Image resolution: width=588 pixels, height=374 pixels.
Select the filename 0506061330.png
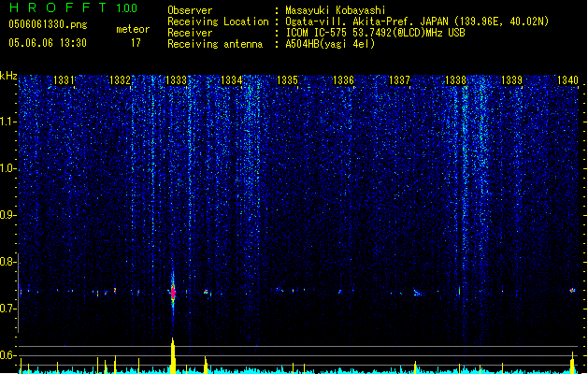point(48,24)
